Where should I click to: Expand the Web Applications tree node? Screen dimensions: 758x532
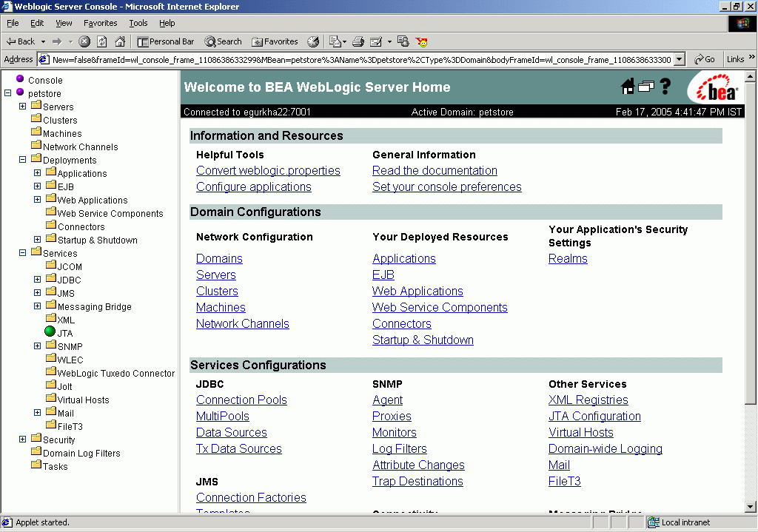(37, 199)
